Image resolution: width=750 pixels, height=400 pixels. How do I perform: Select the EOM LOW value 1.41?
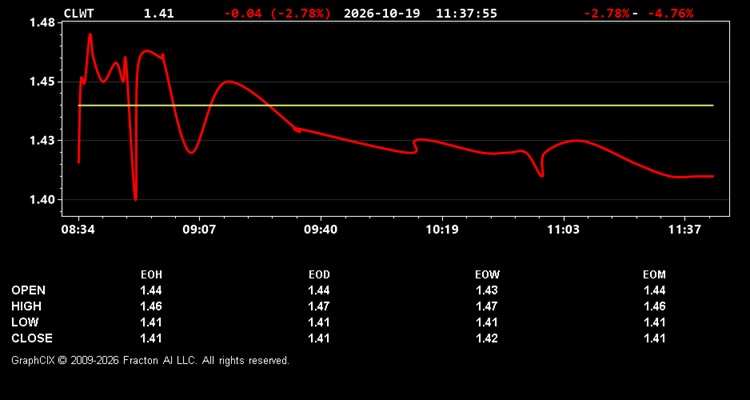point(654,322)
